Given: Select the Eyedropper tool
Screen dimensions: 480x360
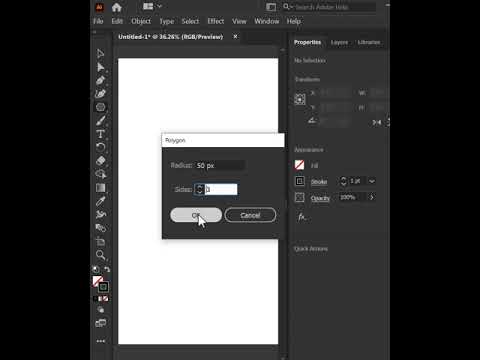Looking at the screenshot, I should [100, 201].
